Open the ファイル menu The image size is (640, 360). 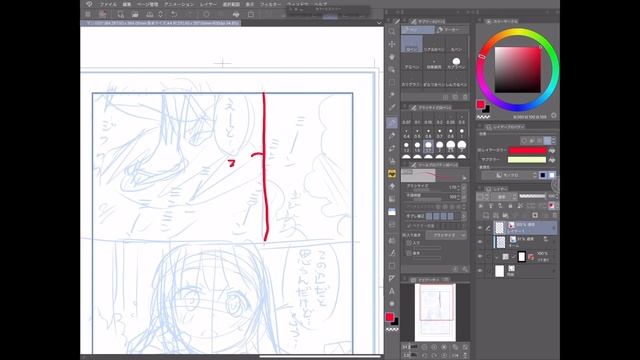pyautogui.click(x=108, y=4)
